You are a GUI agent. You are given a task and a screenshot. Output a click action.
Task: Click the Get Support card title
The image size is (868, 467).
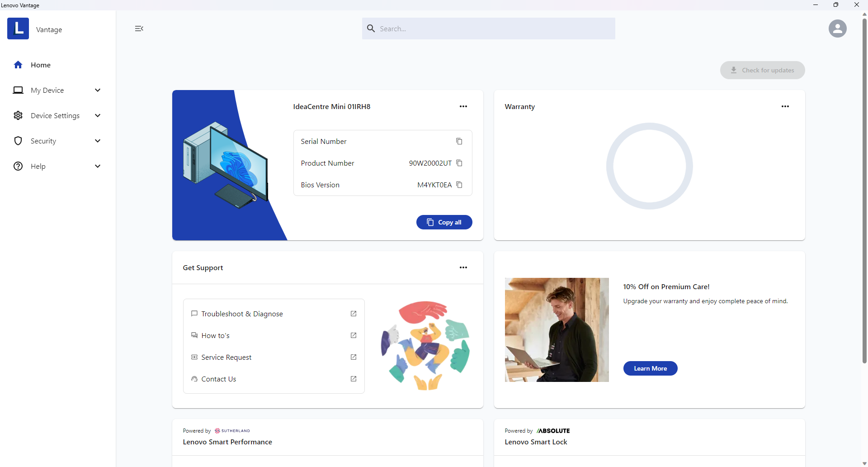coord(203,267)
